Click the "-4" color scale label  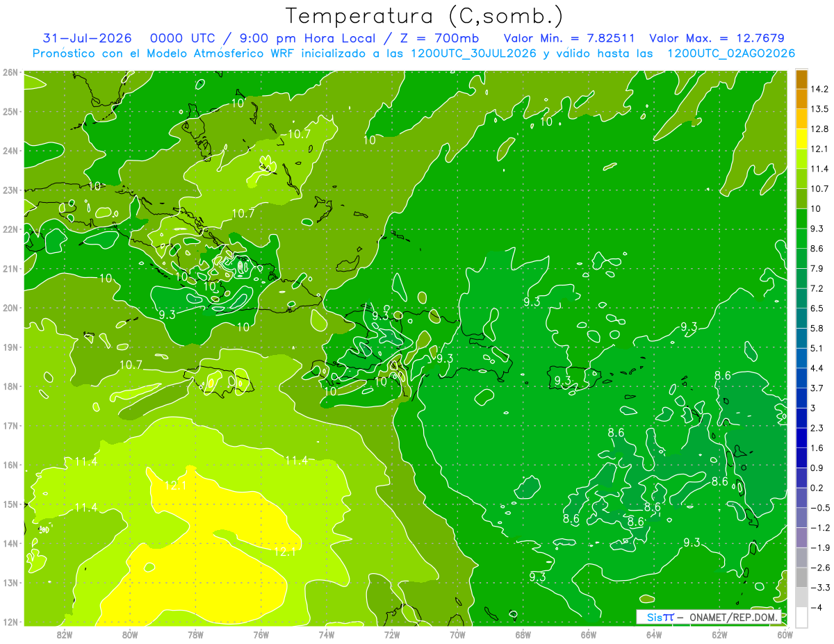point(817,607)
